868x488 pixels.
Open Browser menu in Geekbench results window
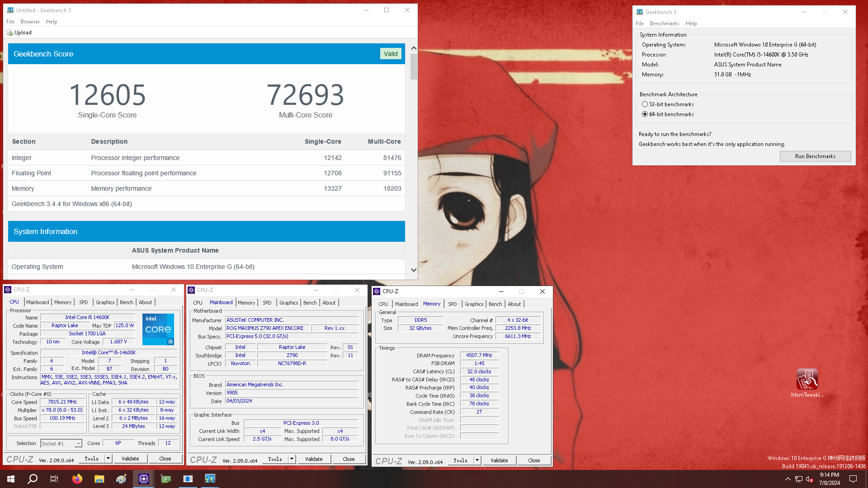click(30, 22)
